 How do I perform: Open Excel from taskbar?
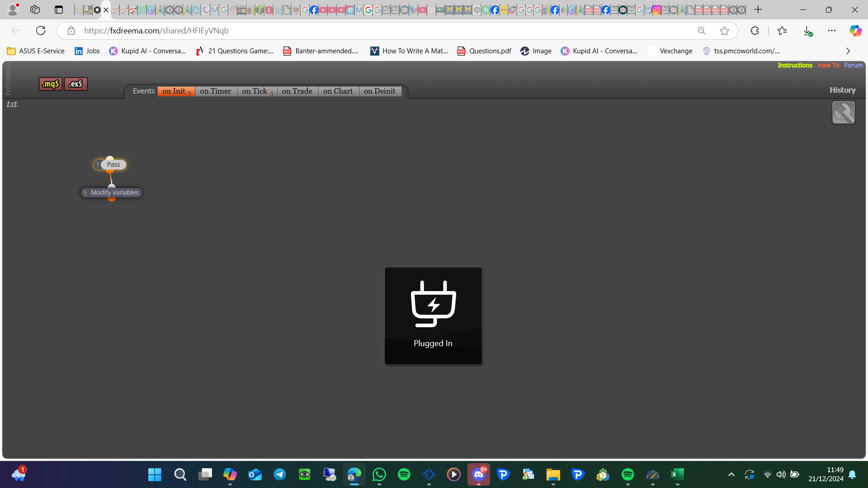pos(677,474)
